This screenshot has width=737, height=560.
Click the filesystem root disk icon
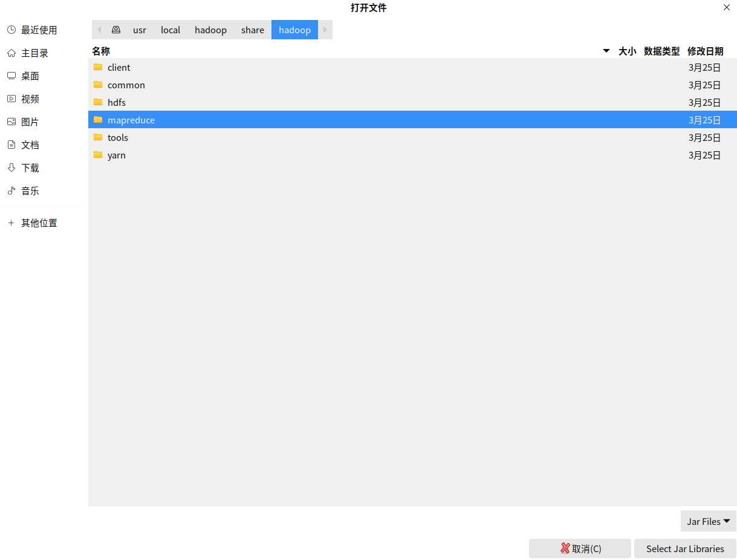coord(116,30)
